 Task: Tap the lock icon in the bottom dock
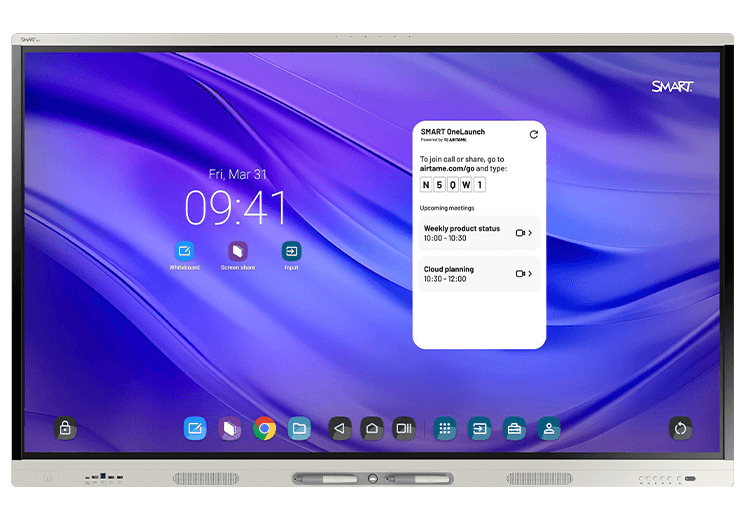(65, 428)
